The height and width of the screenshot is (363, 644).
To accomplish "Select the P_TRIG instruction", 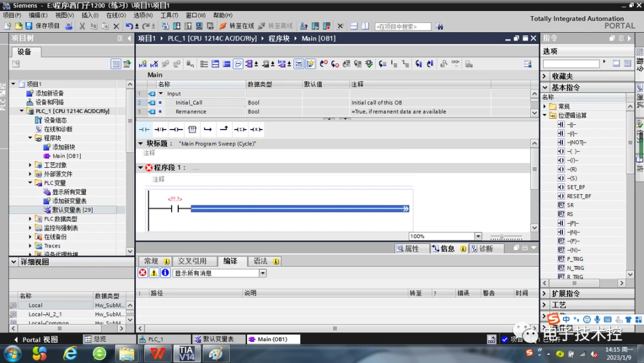I will pos(575,259).
